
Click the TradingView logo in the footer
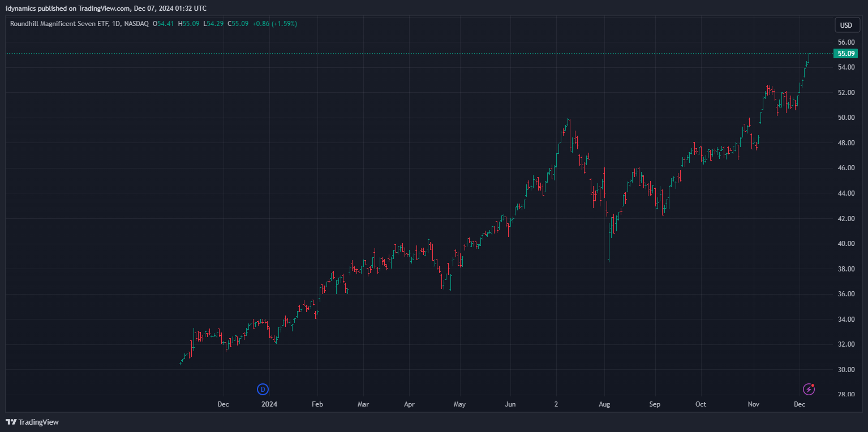tap(32, 422)
